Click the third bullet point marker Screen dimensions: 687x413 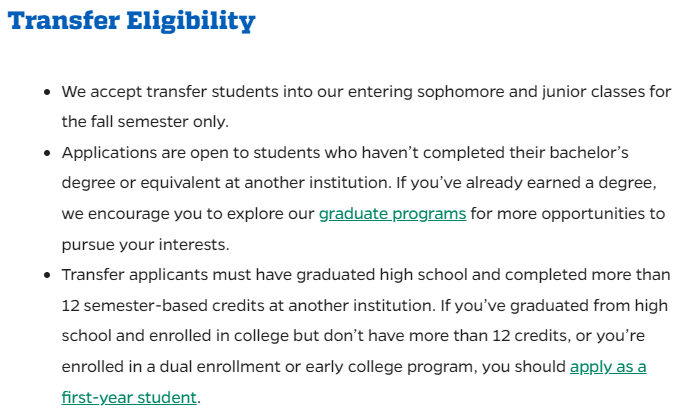pyautogui.click(x=47, y=275)
